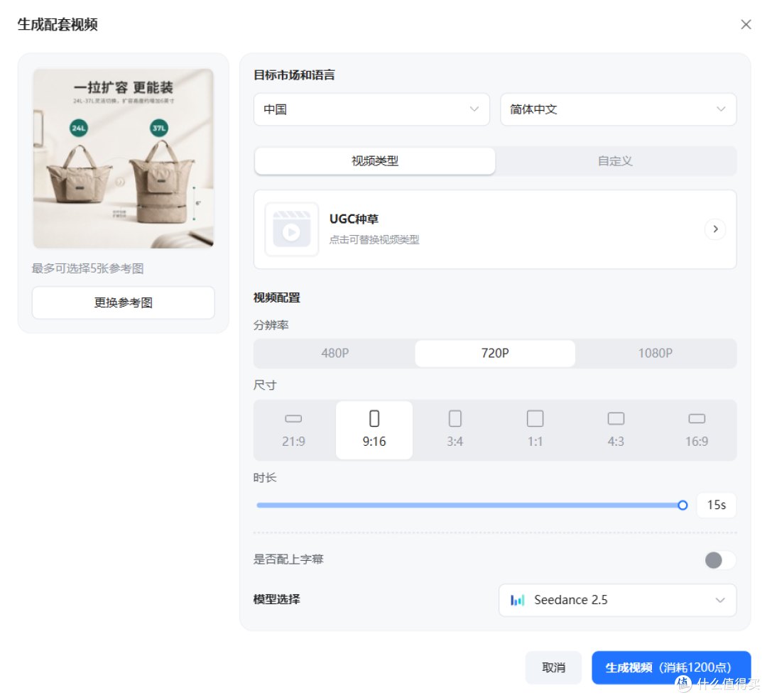Choose the 3:4 aspect ratio

455,430
